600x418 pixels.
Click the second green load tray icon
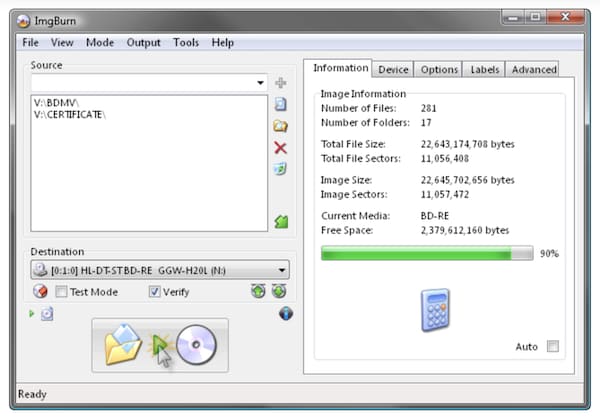point(279,291)
